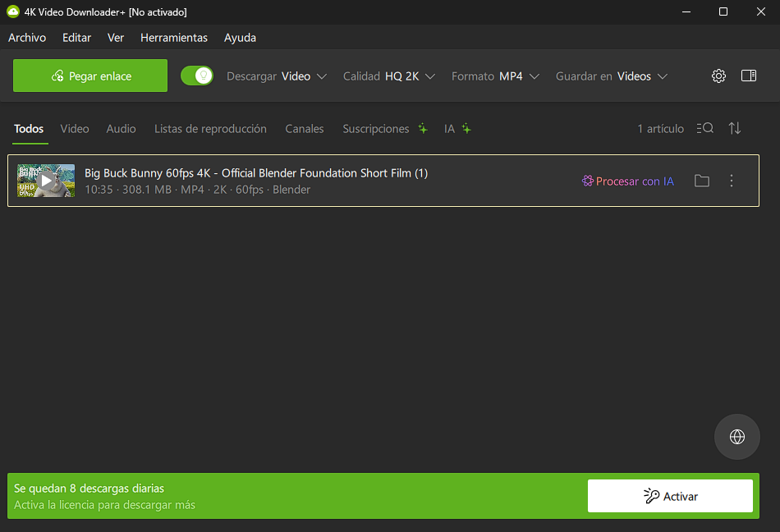Toggle the side panel icon
The image size is (780, 532).
coord(749,76)
